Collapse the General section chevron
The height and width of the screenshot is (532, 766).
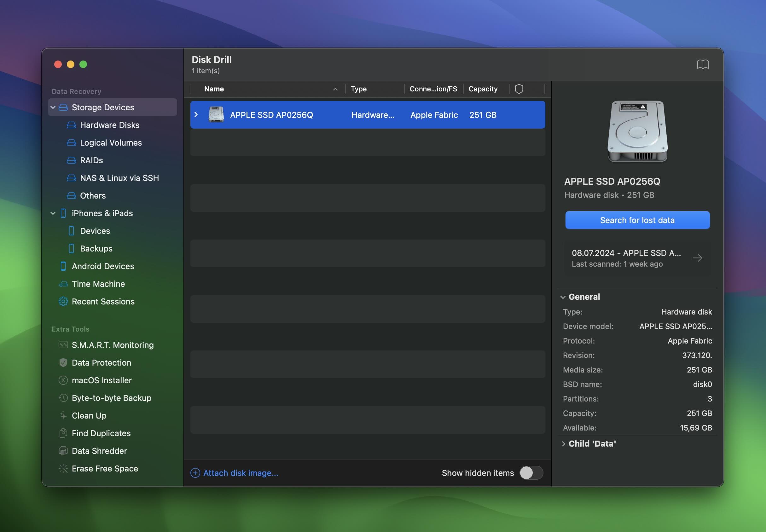(x=563, y=297)
